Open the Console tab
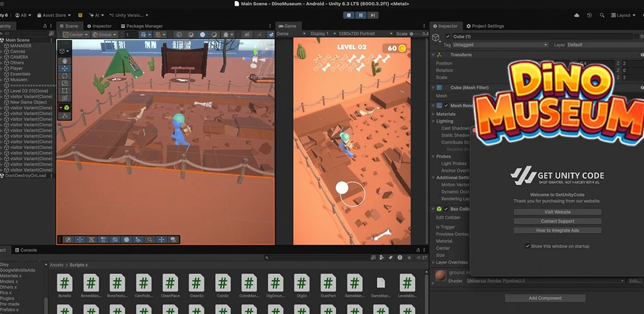The width and height of the screenshot is (644, 314). pos(25,250)
